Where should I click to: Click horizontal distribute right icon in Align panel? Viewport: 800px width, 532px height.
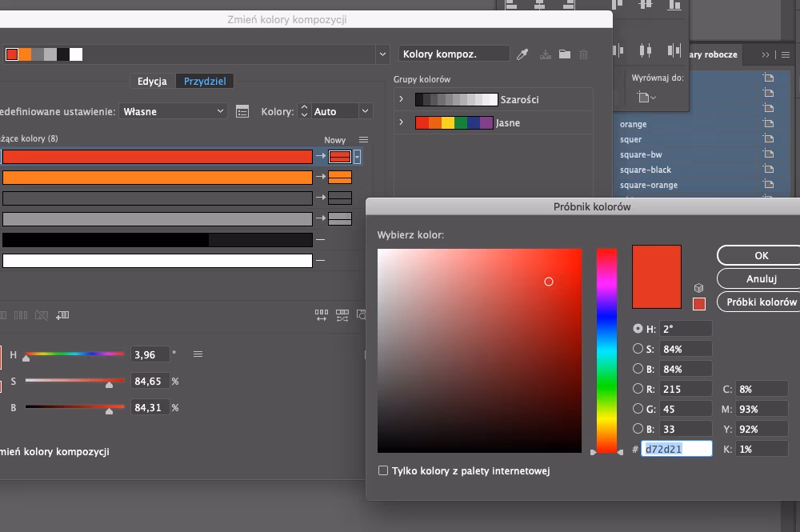pyautogui.click(x=674, y=50)
